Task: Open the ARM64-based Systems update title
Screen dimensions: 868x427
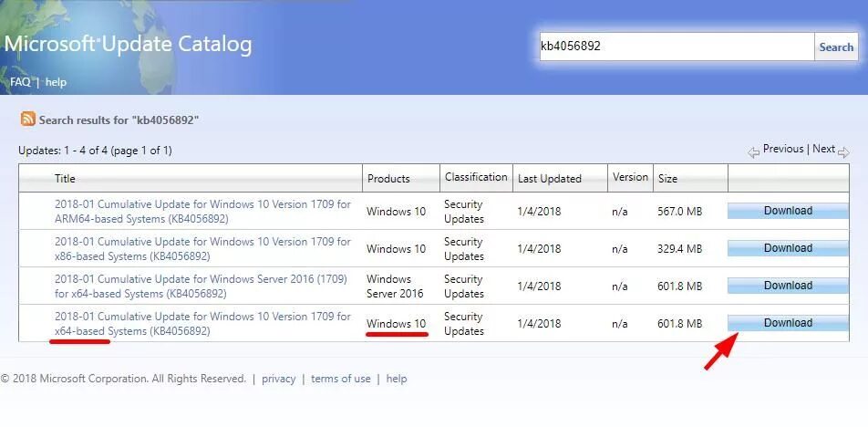Action: pos(202,211)
